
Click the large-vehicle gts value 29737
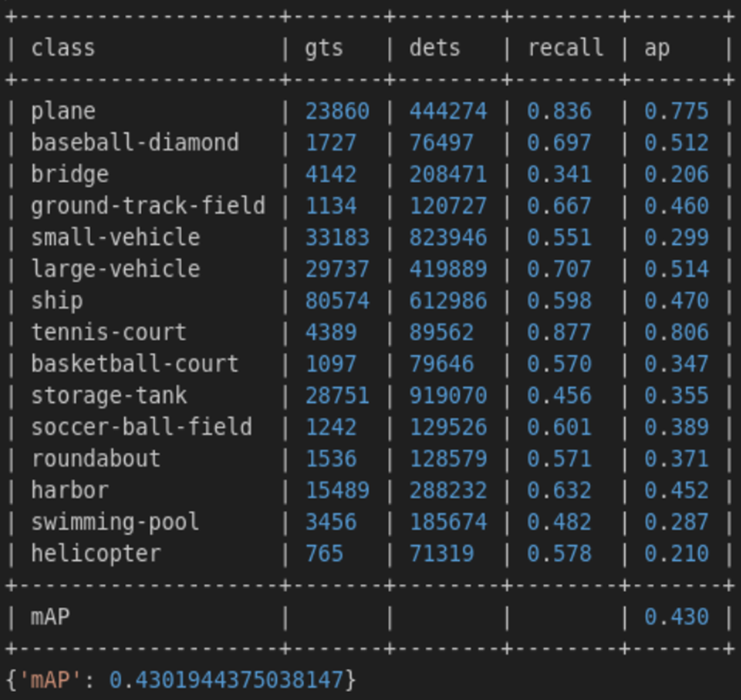coord(337,269)
